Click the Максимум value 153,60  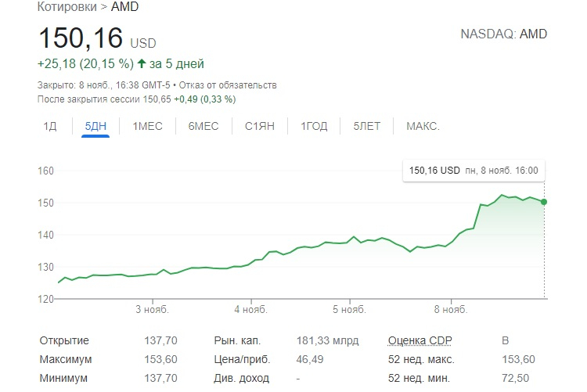coord(161,359)
